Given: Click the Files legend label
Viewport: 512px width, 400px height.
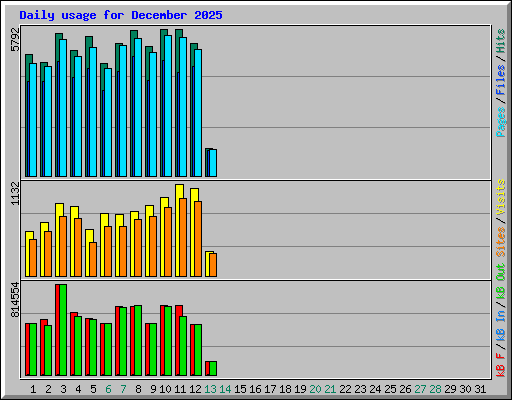Looking at the screenshot, I should [x=500, y=80].
